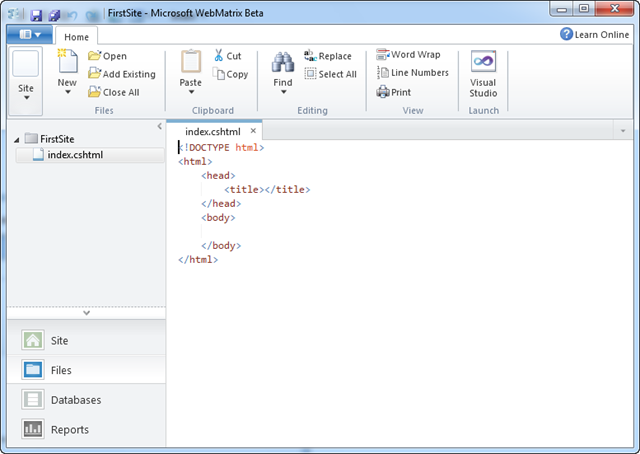Open Learn Online help link
Image resolution: width=640 pixels, height=454 pixels.
coord(594,34)
